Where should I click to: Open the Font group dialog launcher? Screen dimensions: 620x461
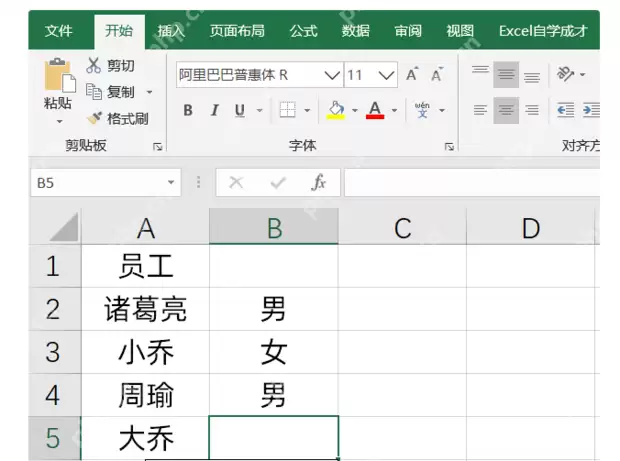tap(449, 147)
